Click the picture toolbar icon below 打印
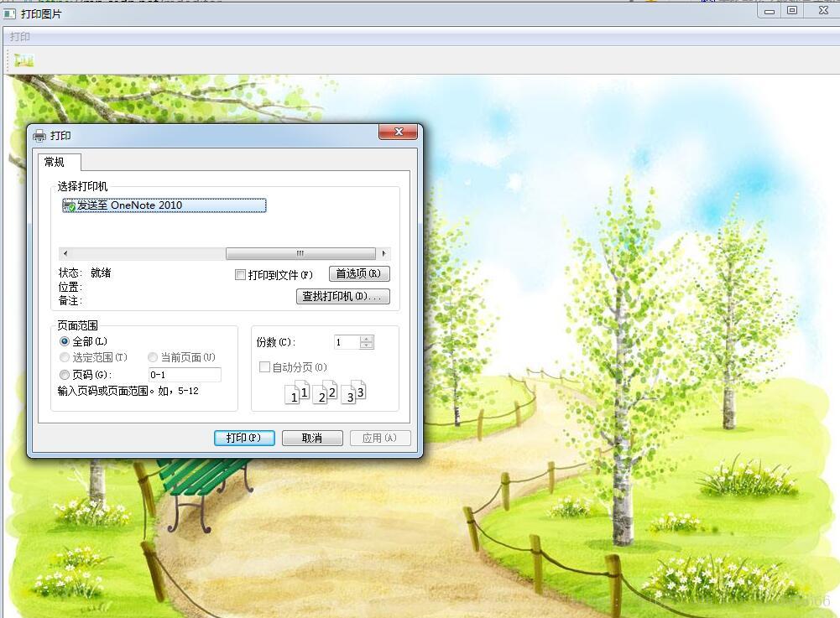This screenshot has height=618, width=840. (x=23, y=60)
